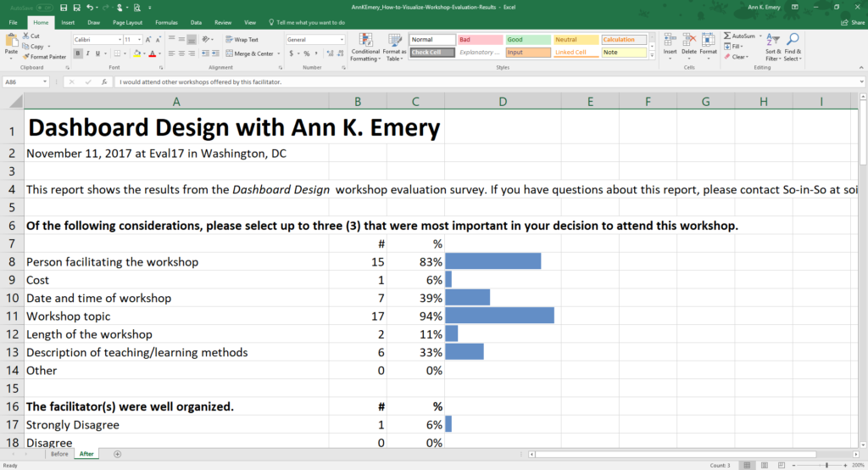Open Conditional Formatting
Image resolution: width=868 pixels, height=470 pixels.
coord(365,48)
